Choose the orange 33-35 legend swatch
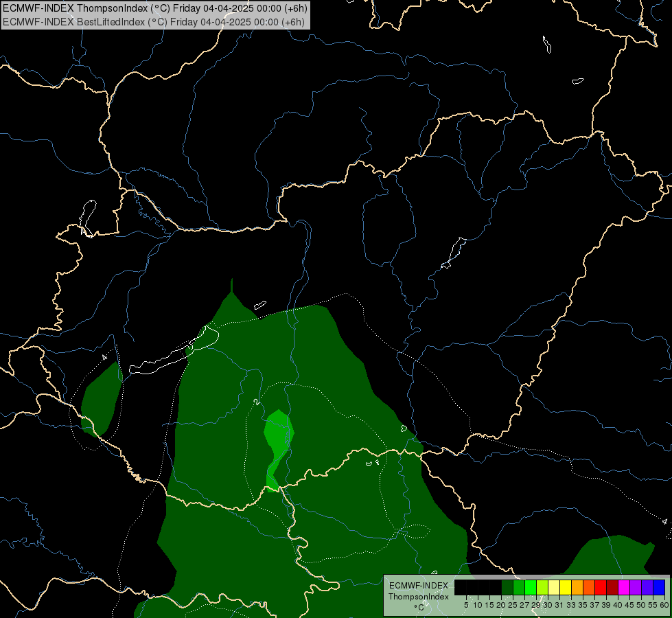The height and width of the screenshot is (618, 672). pos(577,587)
